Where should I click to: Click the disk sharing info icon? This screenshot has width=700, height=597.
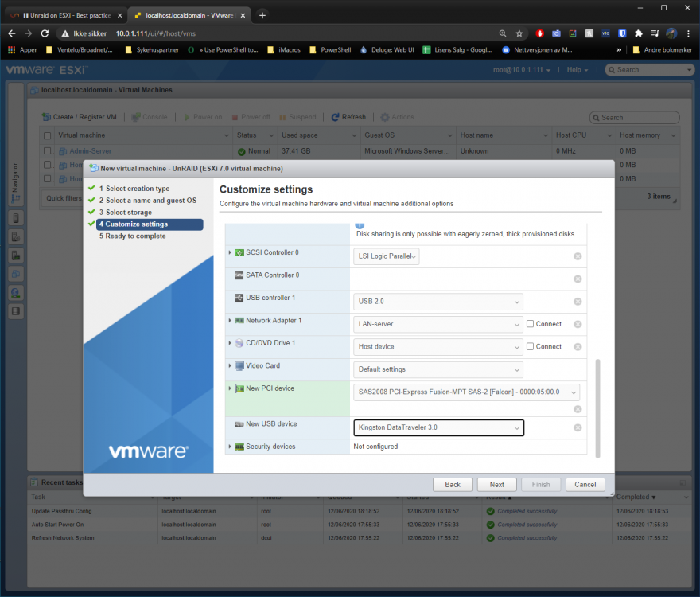360,225
